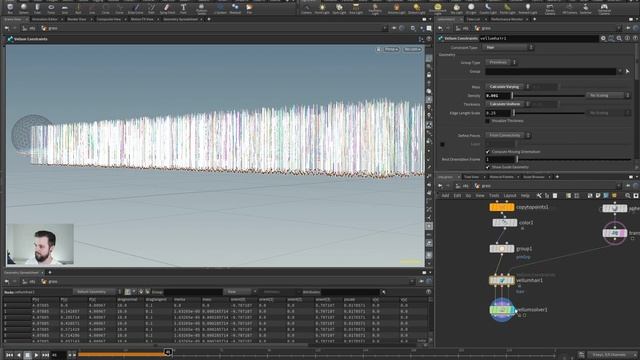This screenshot has height=360, width=640.
Task: Click the copytopoints1 node
Action: (502, 207)
